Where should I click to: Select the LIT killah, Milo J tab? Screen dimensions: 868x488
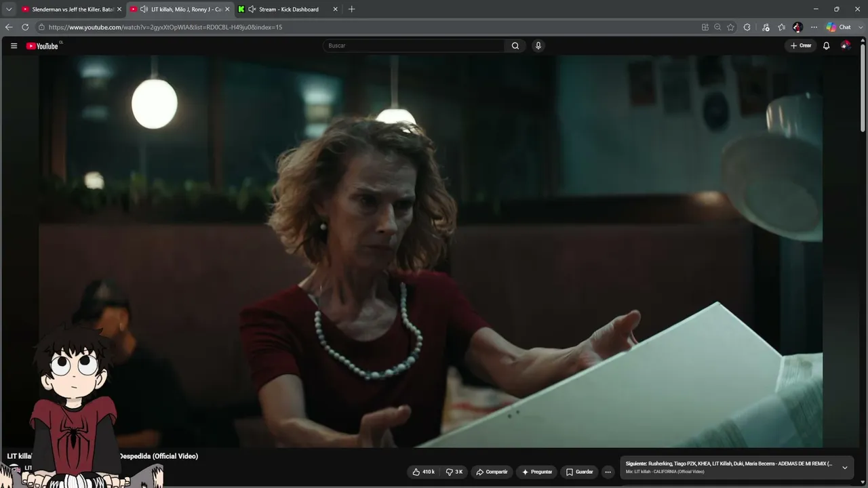pyautogui.click(x=180, y=9)
